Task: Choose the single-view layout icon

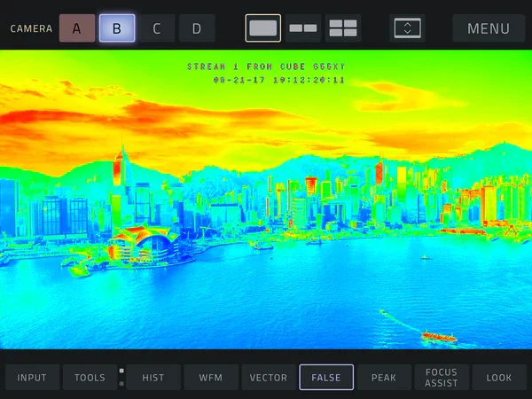Action: coord(263,28)
